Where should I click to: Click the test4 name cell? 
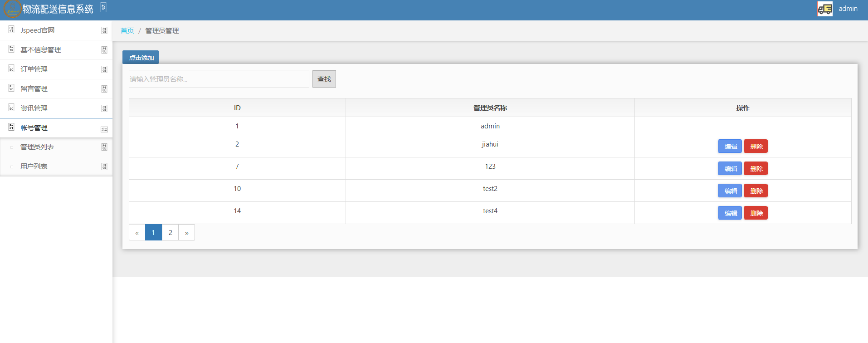tap(490, 213)
